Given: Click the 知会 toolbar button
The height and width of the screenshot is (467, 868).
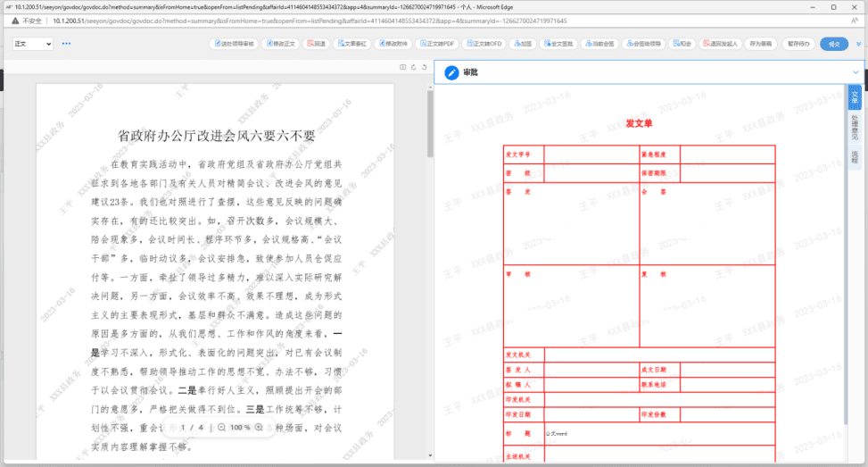Looking at the screenshot, I should click(x=682, y=44).
